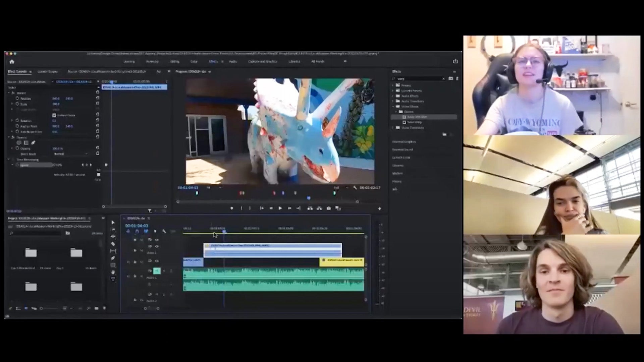This screenshot has height=362, width=644.
Task: Toggle Scale animation stopwatch
Action: click(17, 104)
